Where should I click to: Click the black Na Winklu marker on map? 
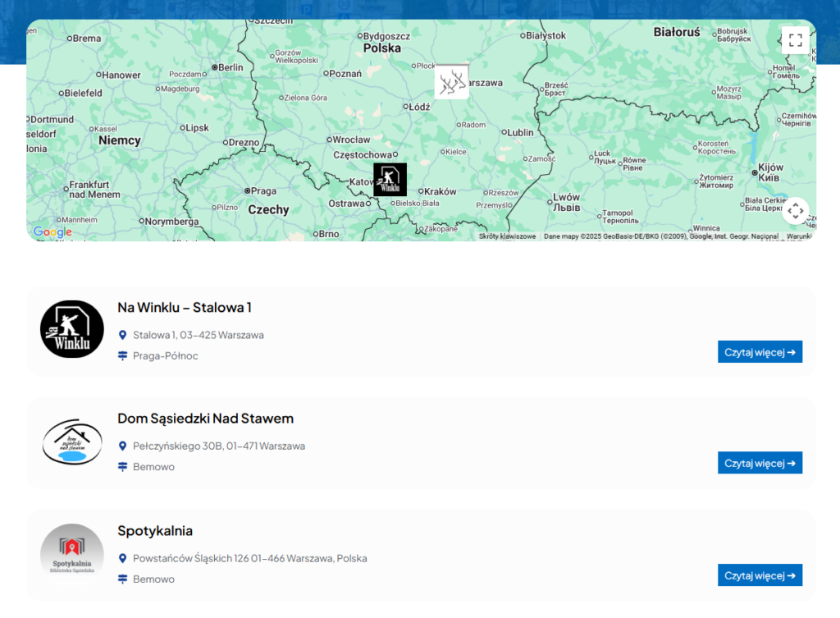click(390, 180)
